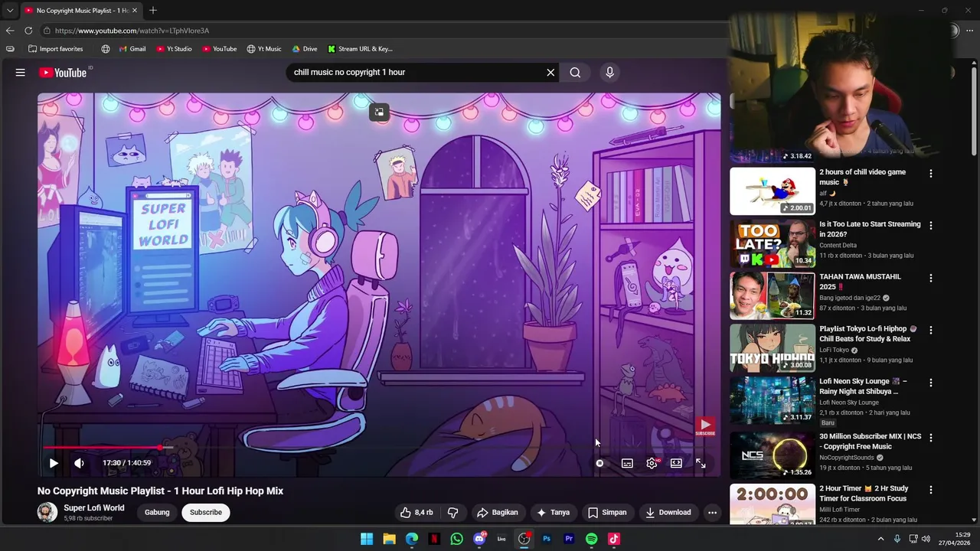Click the white Subscribe button
The image size is (980, 551).
pos(206,513)
